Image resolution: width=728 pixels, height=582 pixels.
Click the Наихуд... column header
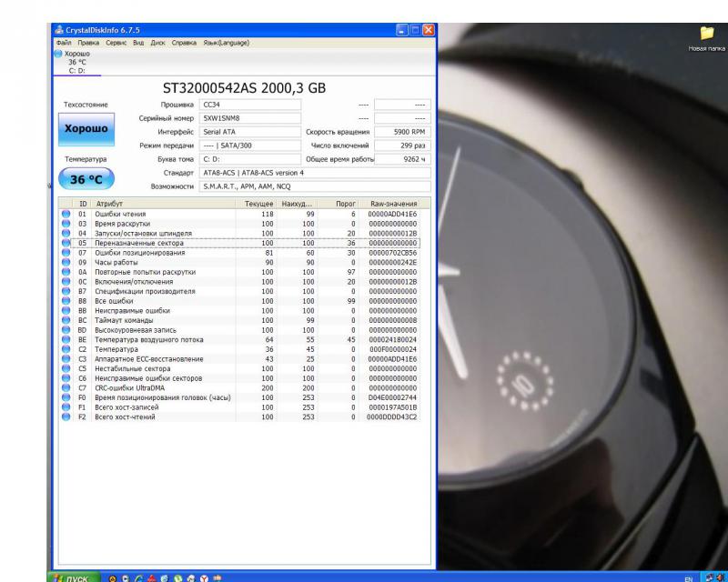click(x=298, y=204)
